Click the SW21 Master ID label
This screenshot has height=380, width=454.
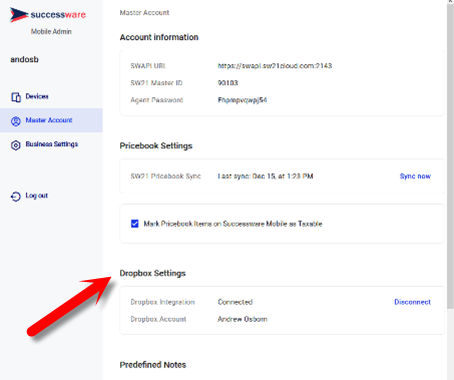(156, 83)
